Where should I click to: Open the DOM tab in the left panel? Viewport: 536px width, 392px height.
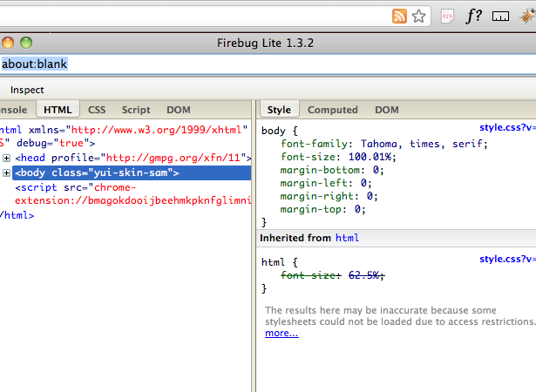[179, 110]
